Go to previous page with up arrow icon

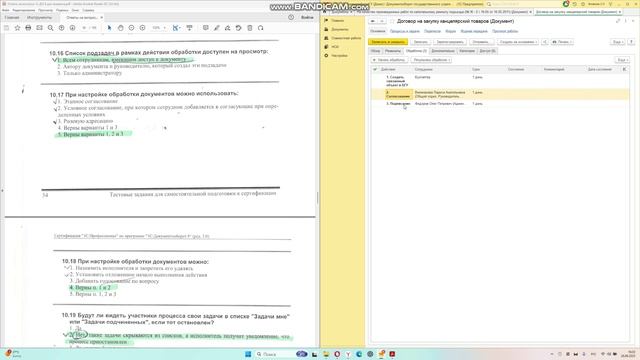62,28
